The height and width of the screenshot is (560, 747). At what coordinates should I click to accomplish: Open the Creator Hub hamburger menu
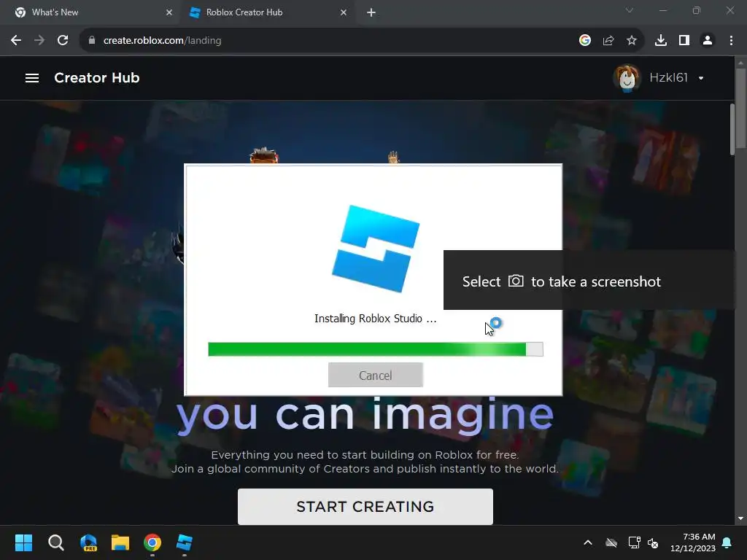32,77
